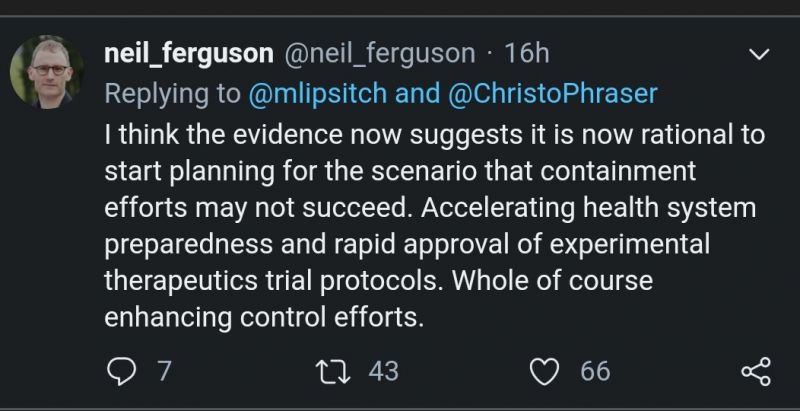Share the tweet via the share icon
The height and width of the screenshot is (411, 800).
pyautogui.click(x=755, y=373)
